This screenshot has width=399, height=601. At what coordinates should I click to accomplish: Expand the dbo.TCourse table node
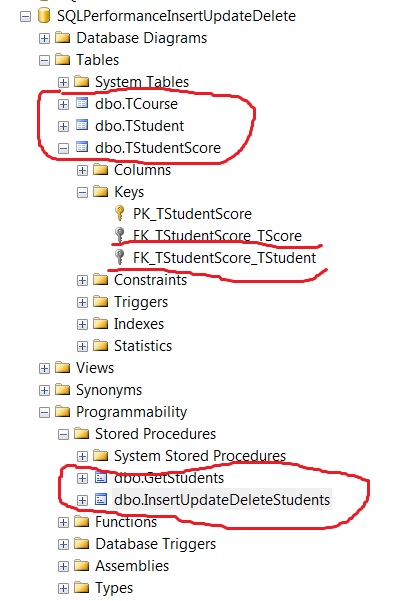click(63, 104)
